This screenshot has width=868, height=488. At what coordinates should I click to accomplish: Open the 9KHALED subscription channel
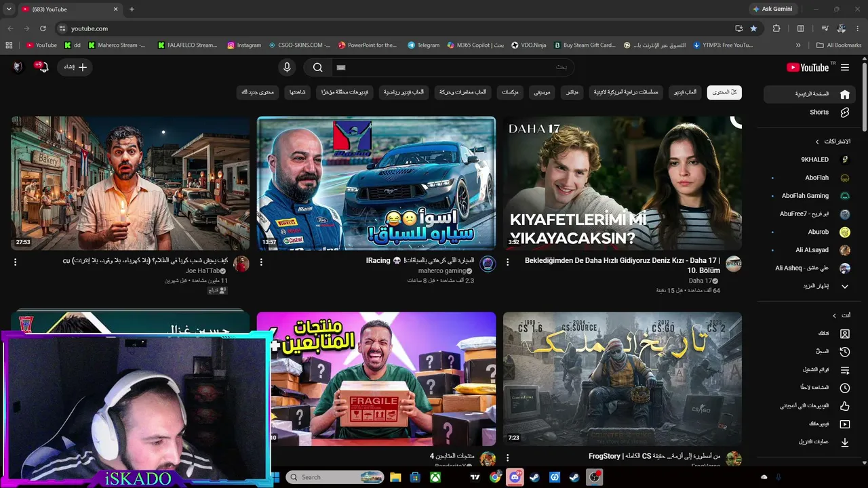click(x=810, y=160)
